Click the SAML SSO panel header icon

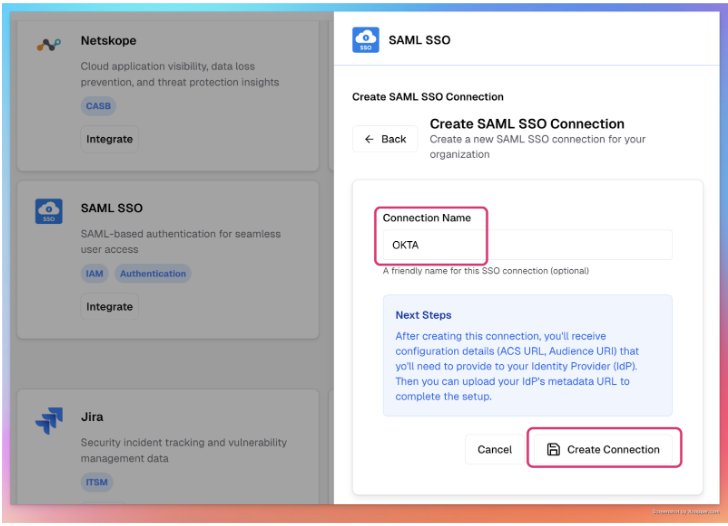365,40
